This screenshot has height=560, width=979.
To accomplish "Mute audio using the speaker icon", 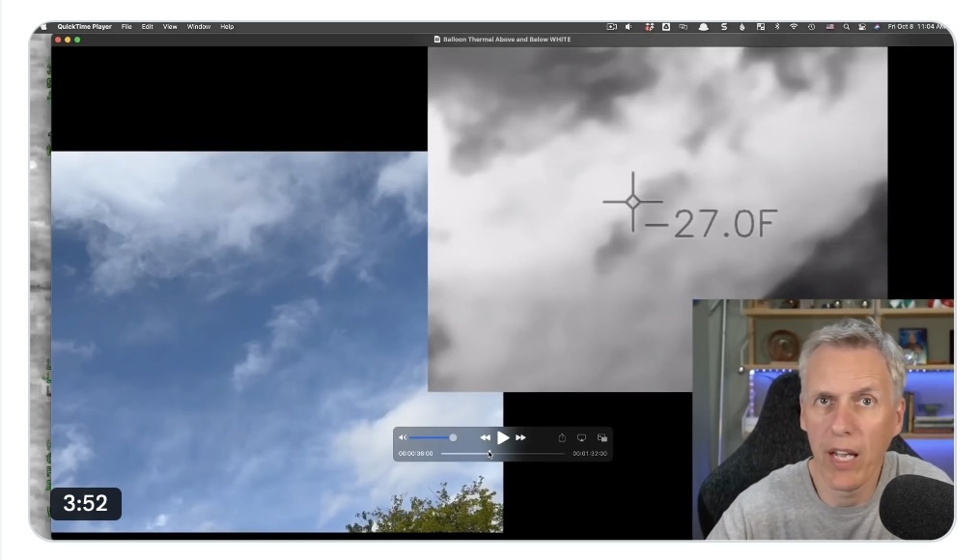I will point(403,438).
